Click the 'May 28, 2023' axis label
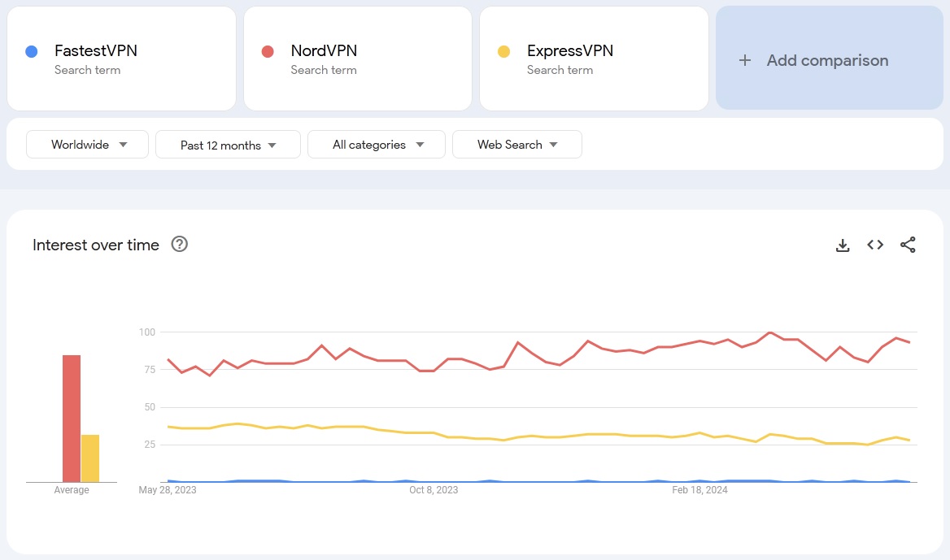Viewport: 950px width, 560px height. (x=168, y=490)
